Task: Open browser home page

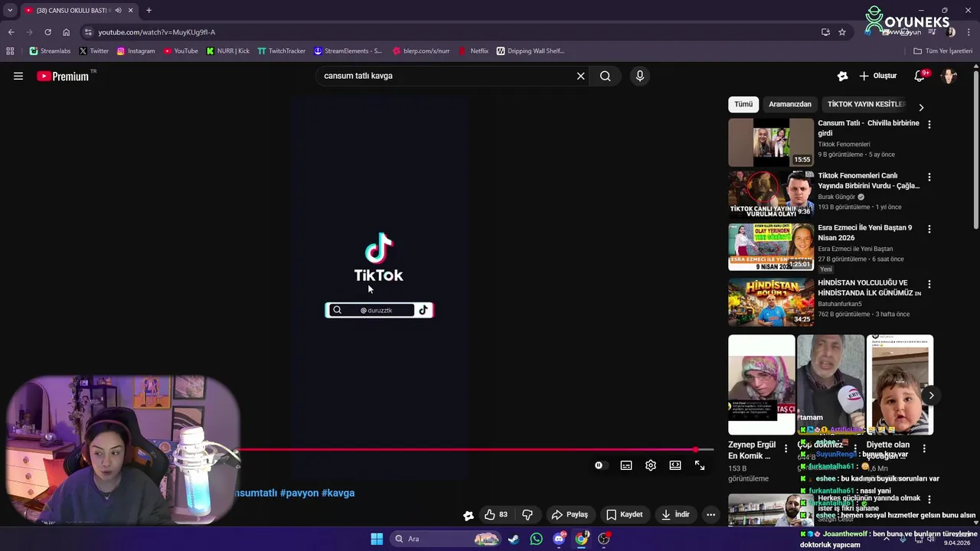Action: [66, 32]
